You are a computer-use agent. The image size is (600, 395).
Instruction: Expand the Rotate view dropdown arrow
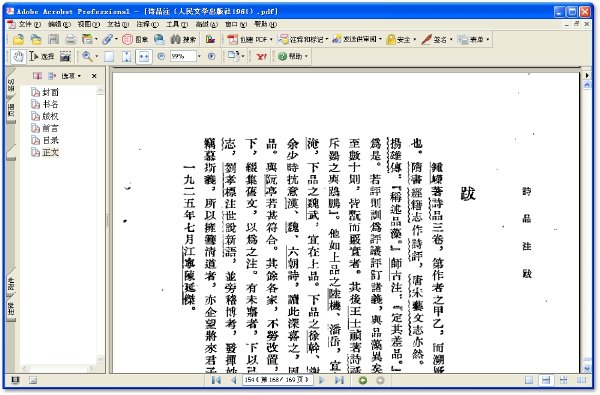point(243,57)
